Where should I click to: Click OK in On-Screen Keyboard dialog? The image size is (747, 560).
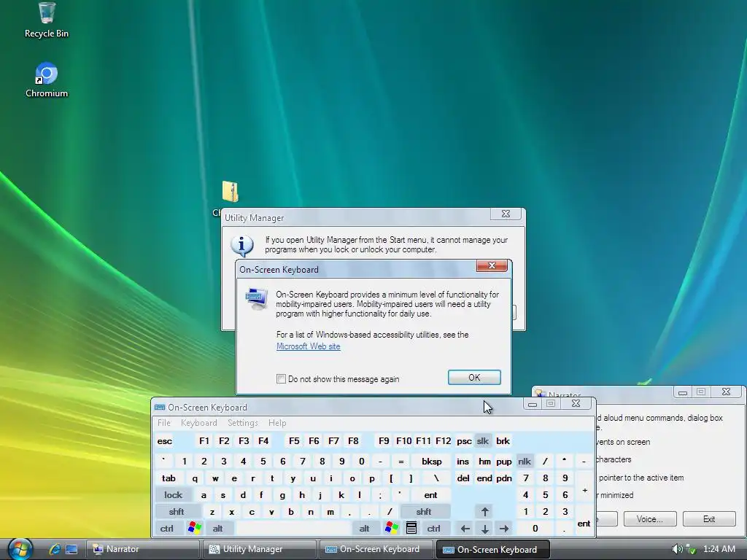tap(474, 377)
